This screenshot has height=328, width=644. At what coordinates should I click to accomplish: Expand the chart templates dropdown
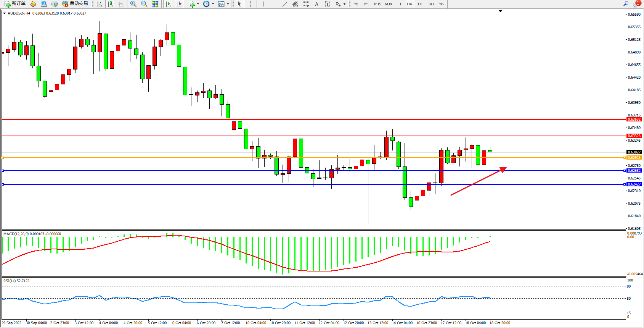228,4
